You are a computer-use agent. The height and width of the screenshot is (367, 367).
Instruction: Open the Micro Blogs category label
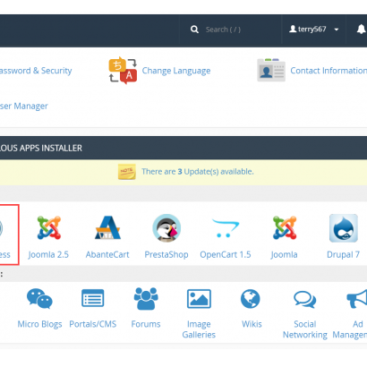tap(40, 324)
